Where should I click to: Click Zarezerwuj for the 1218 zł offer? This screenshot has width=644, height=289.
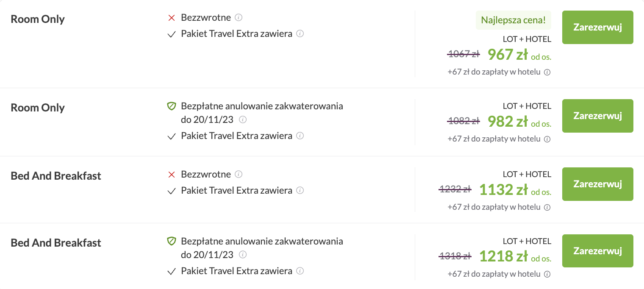pos(597,251)
